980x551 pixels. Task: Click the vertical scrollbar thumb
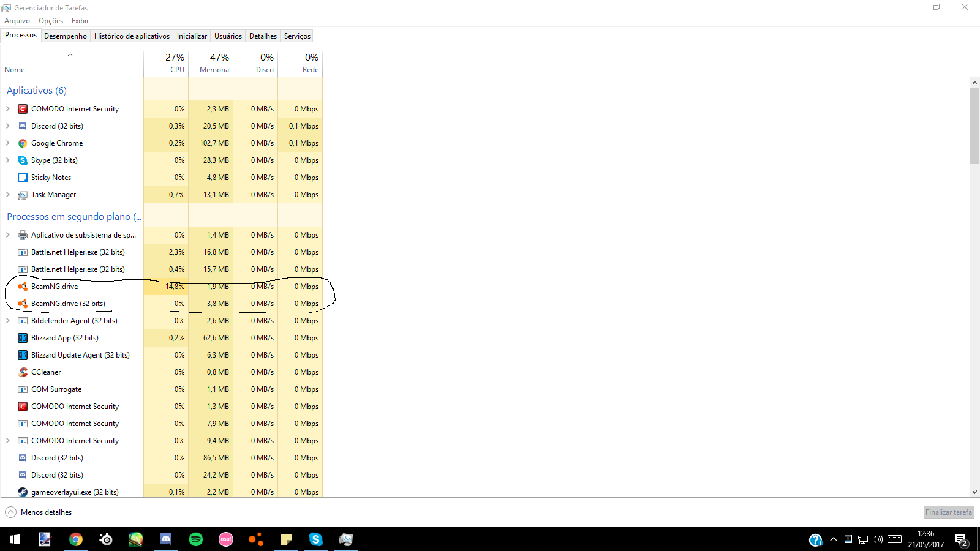point(975,126)
